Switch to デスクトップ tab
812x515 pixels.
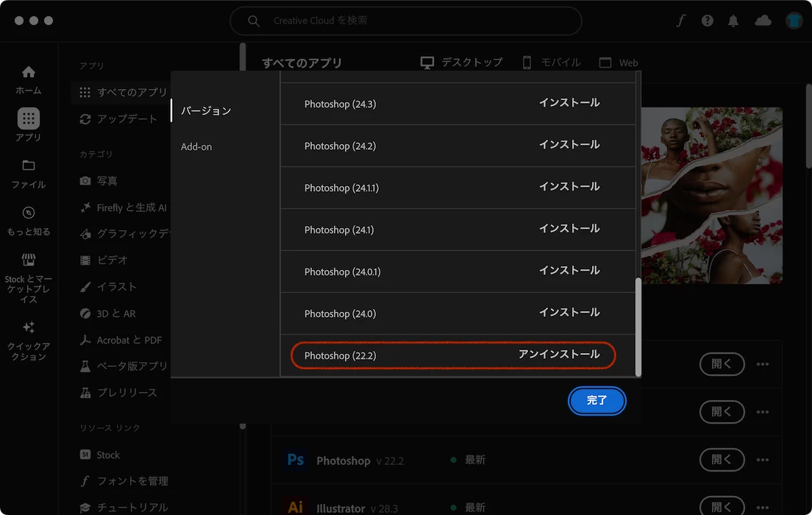[461, 63]
